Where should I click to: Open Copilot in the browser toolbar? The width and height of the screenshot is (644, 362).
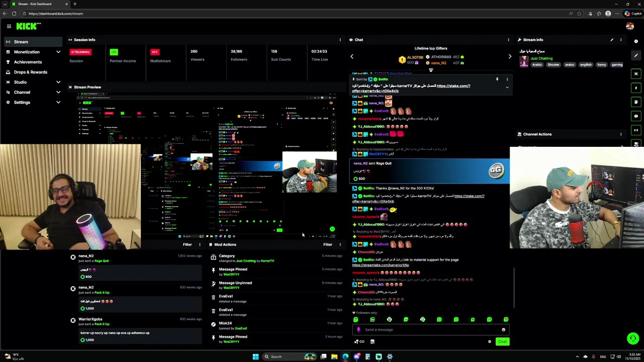[633, 14]
